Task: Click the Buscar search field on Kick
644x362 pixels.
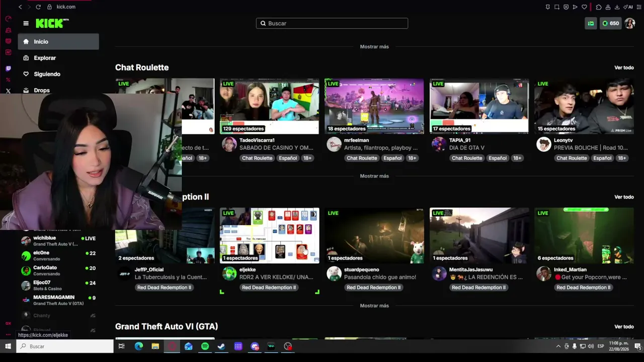Action: (332, 23)
